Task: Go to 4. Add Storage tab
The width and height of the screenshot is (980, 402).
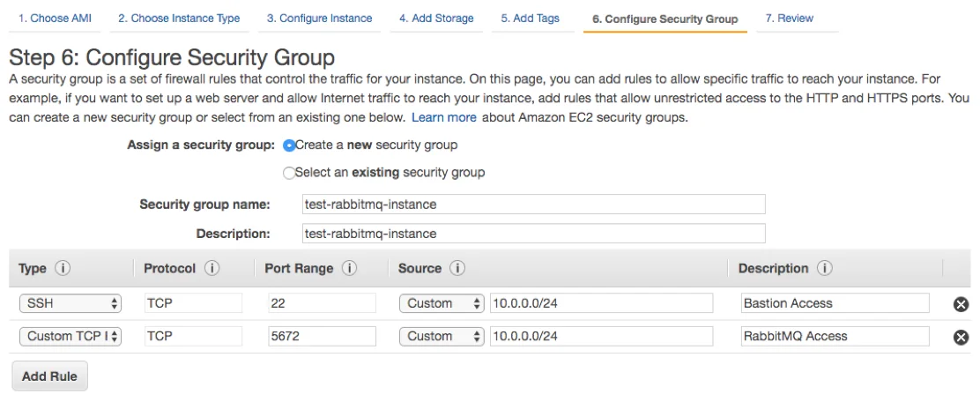Action: 436,19
